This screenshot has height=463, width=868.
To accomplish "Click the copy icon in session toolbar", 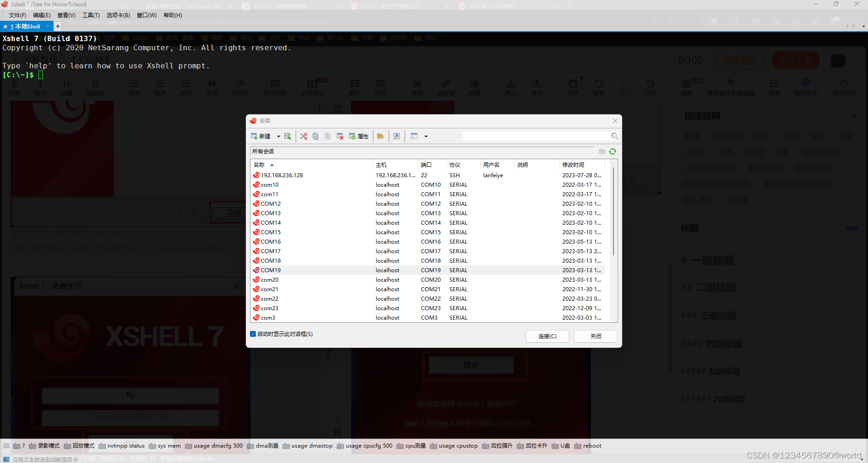I will click(316, 136).
